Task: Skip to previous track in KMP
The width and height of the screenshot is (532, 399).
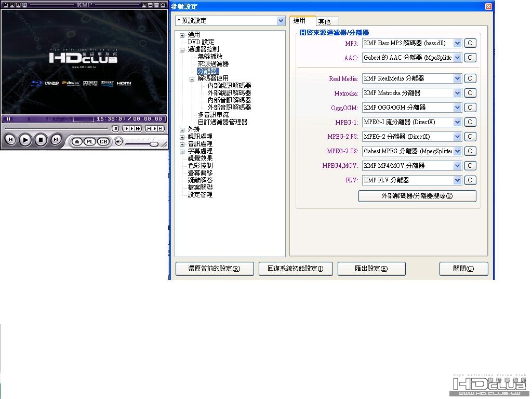Action: pos(10,139)
